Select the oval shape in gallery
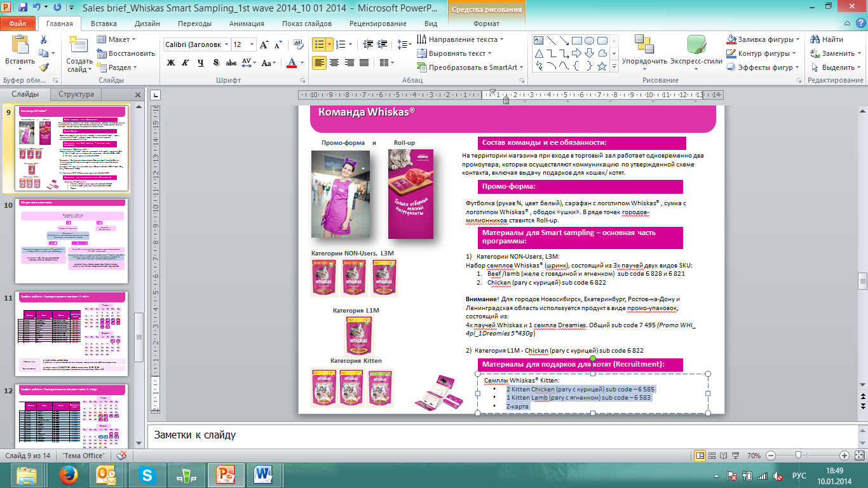The width and height of the screenshot is (868, 488). click(x=589, y=41)
